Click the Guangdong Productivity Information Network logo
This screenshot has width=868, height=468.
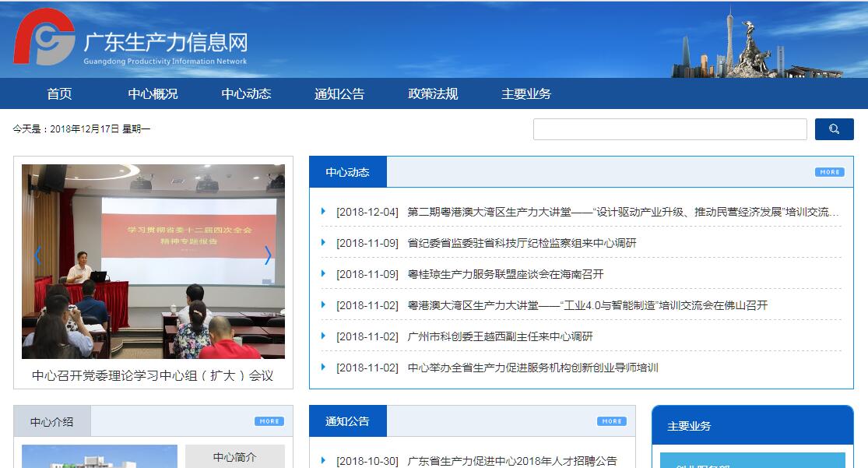130,39
